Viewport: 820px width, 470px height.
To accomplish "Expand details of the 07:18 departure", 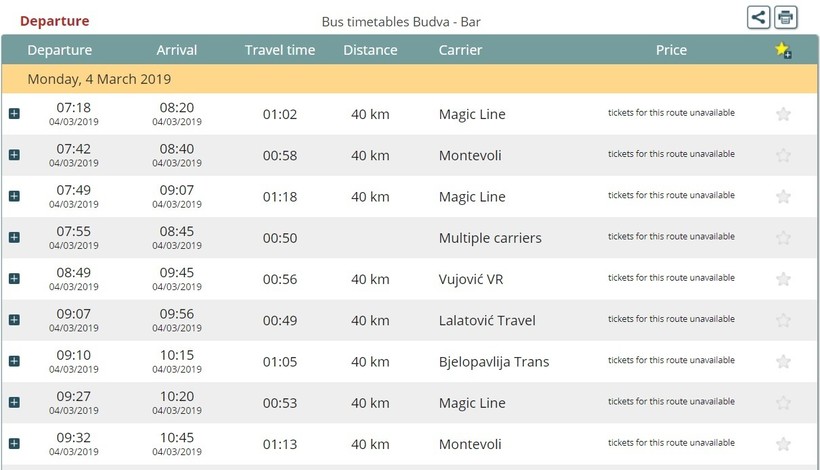I will tap(14, 114).
